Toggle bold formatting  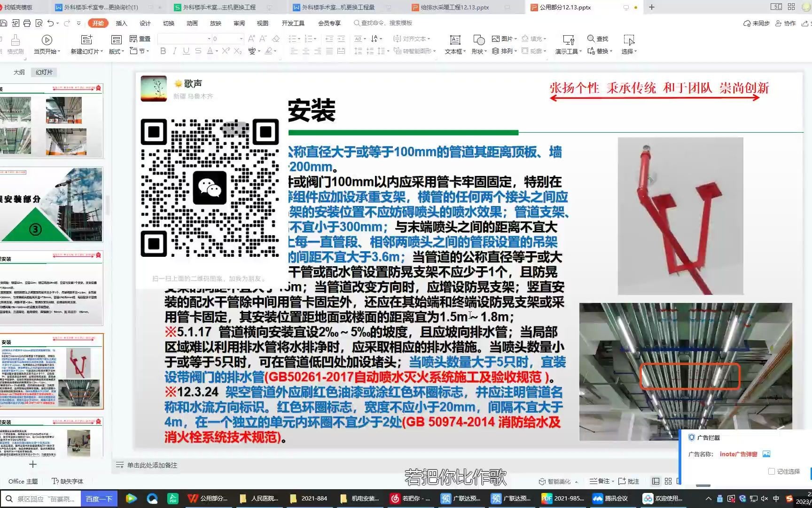pyautogui.click(x=163, y=51)
